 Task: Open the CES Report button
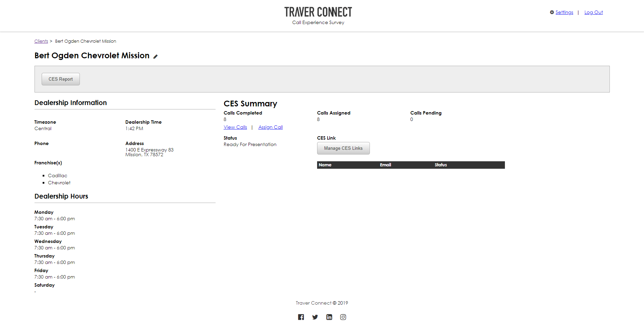(x=61, y=79)
